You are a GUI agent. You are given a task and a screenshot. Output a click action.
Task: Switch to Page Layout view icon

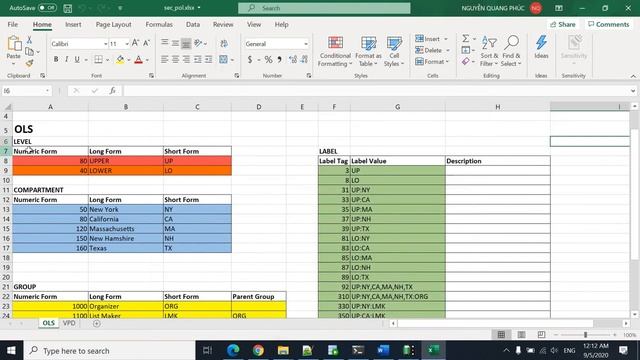[x=521, y=335]
